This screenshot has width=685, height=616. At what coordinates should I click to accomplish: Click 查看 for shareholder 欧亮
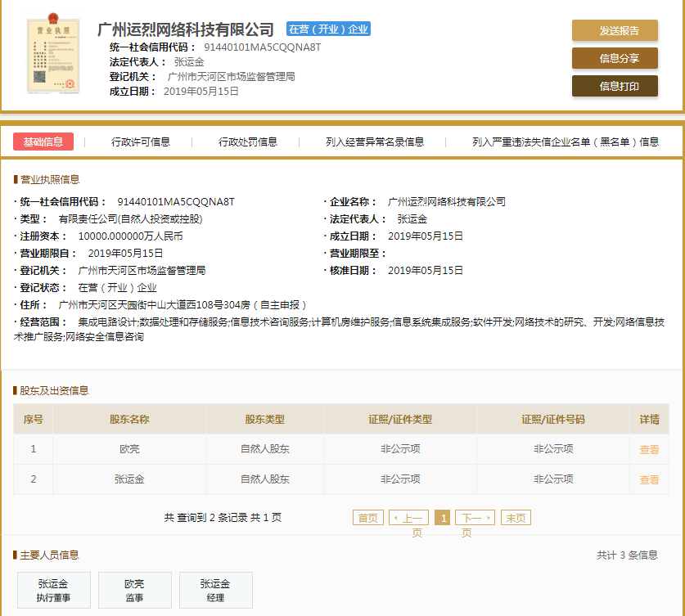coord(649,448)
